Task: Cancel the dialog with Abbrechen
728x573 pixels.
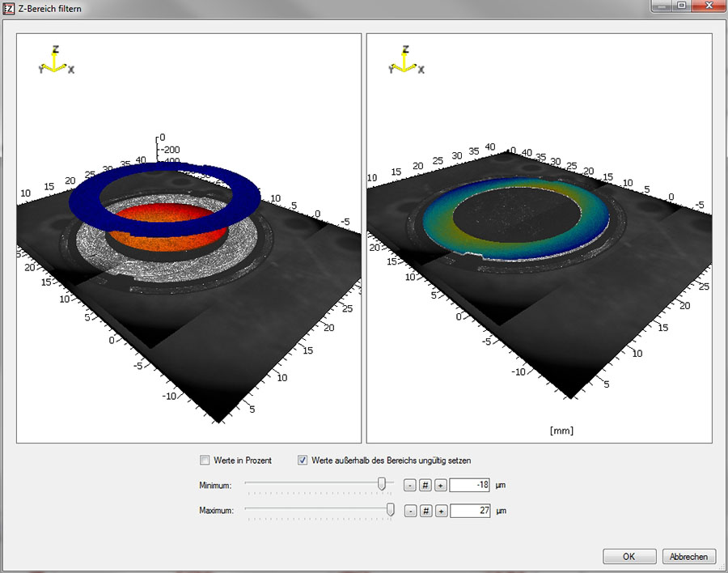Action: pyautogui.click(x=689, y=557)
